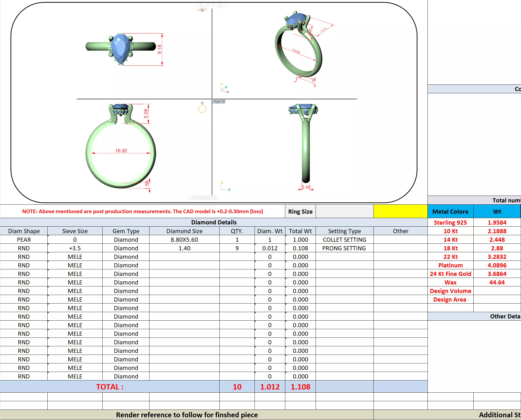Viewport: 521px width, 420px height.
Task: Click the 9.18 height dimension in top view
Action: click(160, 49)
